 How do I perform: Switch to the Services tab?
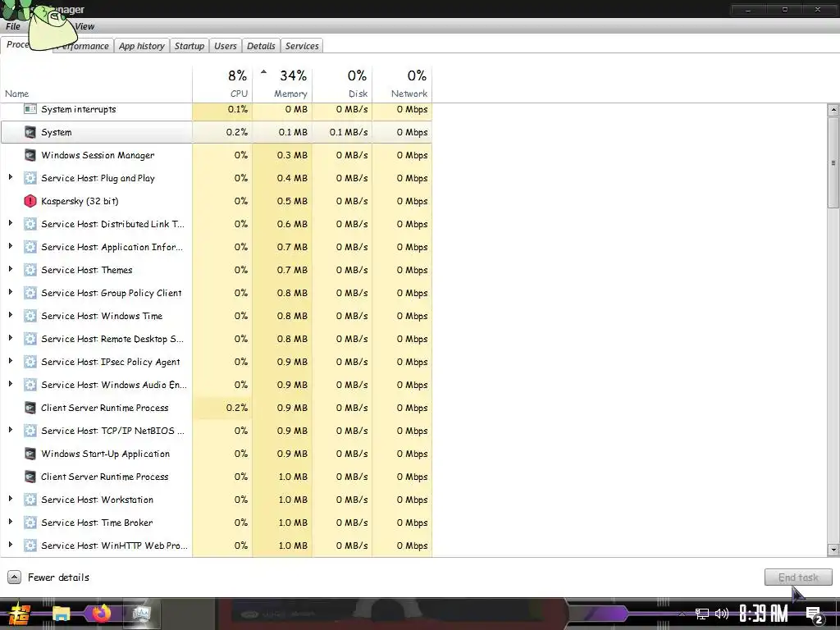(302, 46)
